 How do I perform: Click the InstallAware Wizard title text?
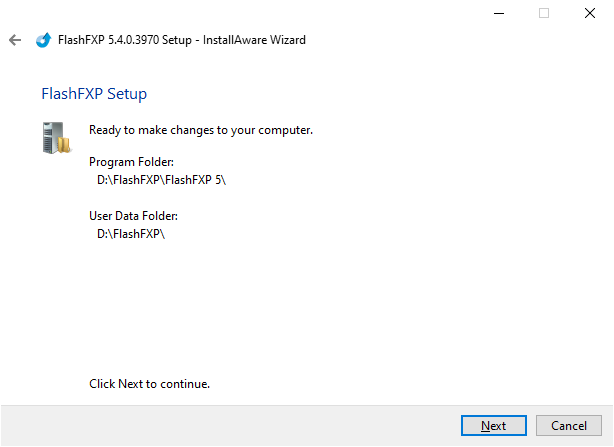click(x=255, y=40)
